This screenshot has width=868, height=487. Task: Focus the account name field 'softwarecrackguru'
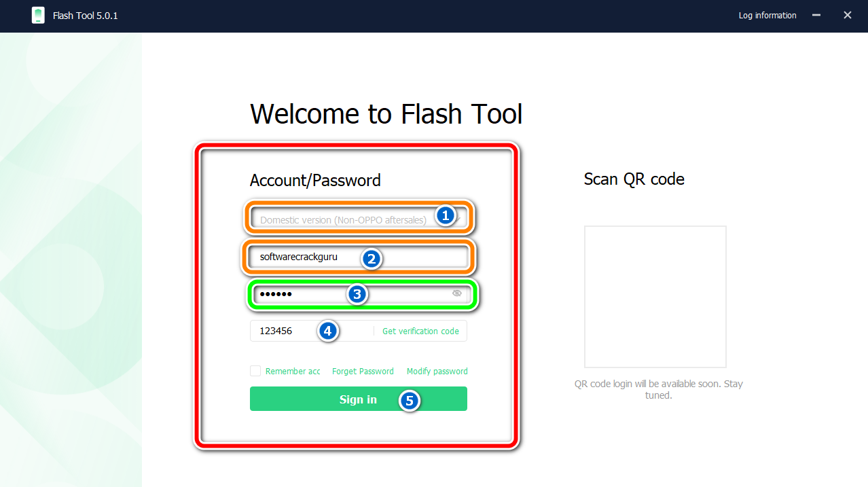[359, 257]
